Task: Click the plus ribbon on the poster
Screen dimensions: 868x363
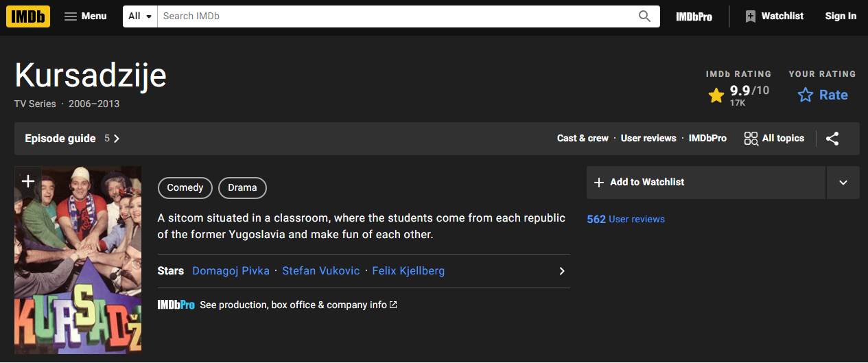Action: click(x=27, y=181)
